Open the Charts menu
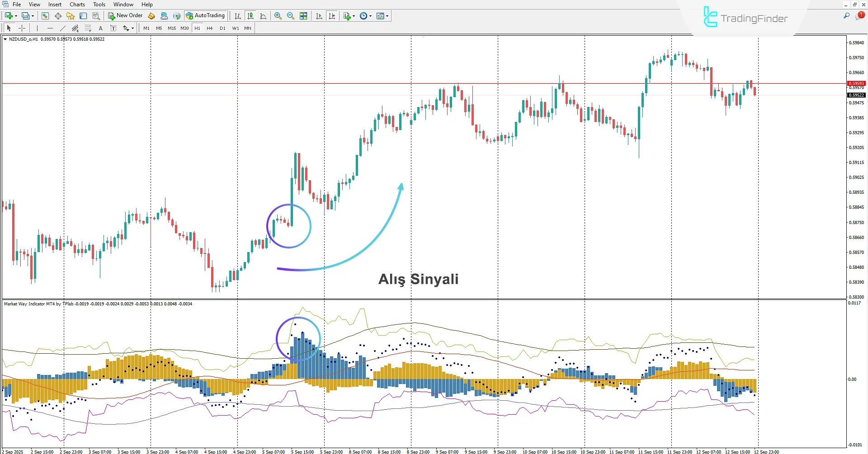 point(77,4)
